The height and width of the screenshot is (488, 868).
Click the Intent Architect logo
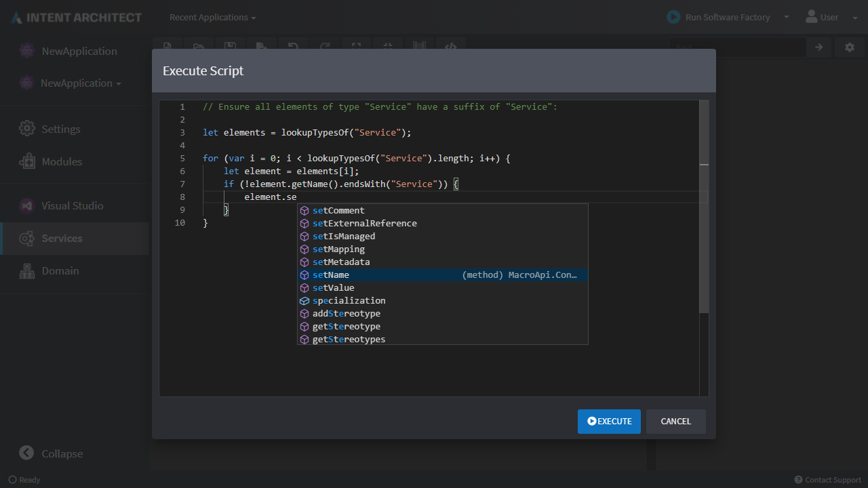tap(76, 18)
